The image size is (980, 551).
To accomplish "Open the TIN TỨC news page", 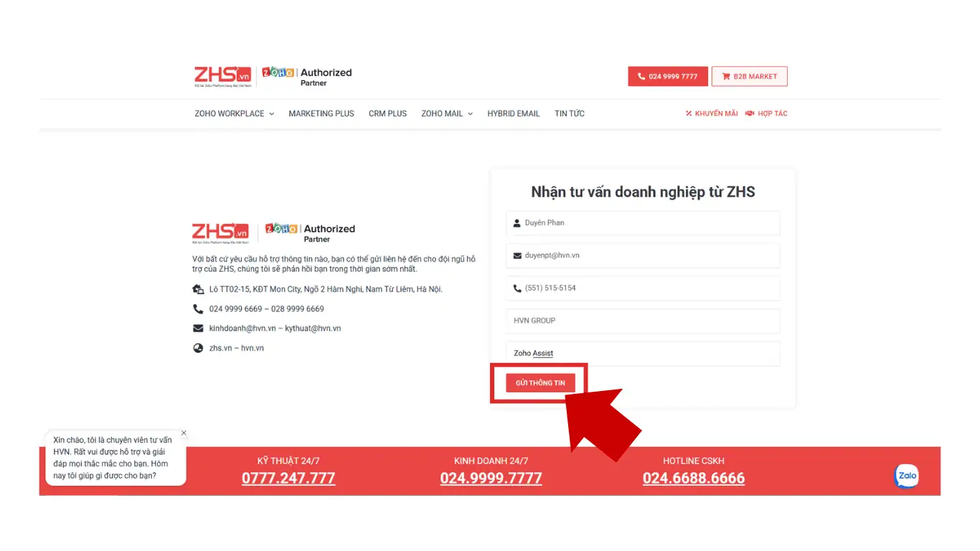I will (570, 113).
